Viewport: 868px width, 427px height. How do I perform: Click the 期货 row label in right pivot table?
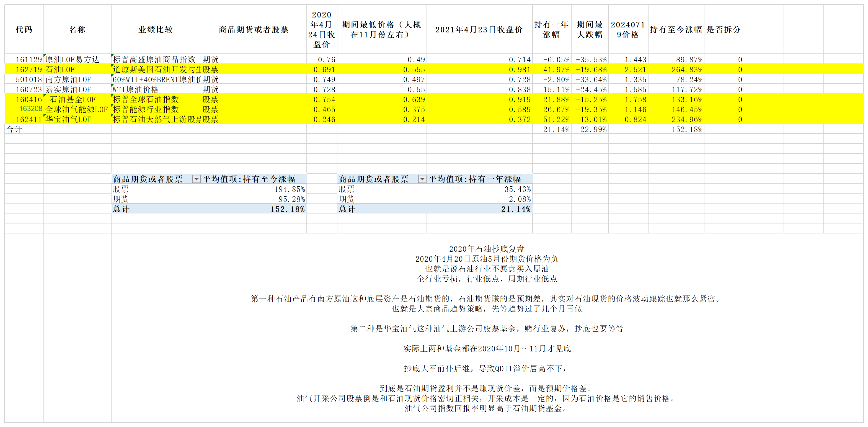[x=347, y=199]
